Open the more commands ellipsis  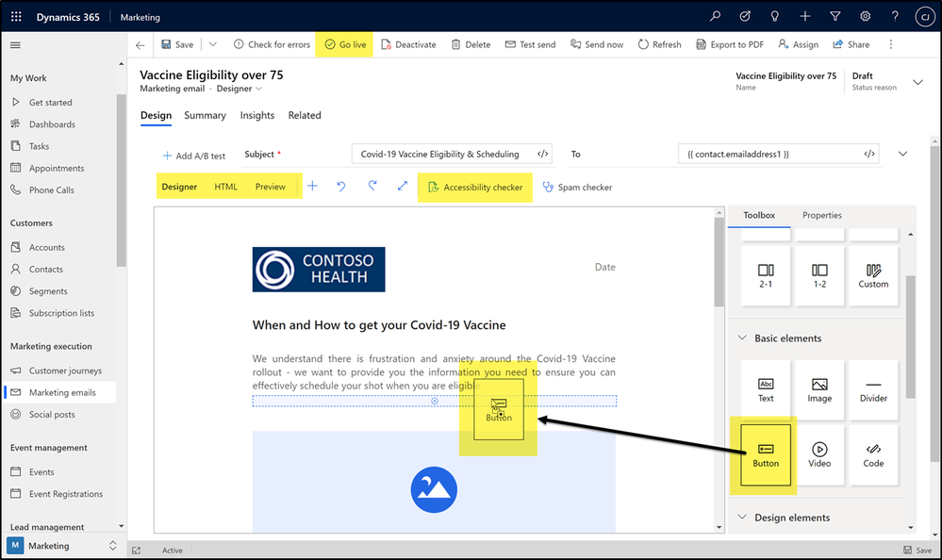891,44
